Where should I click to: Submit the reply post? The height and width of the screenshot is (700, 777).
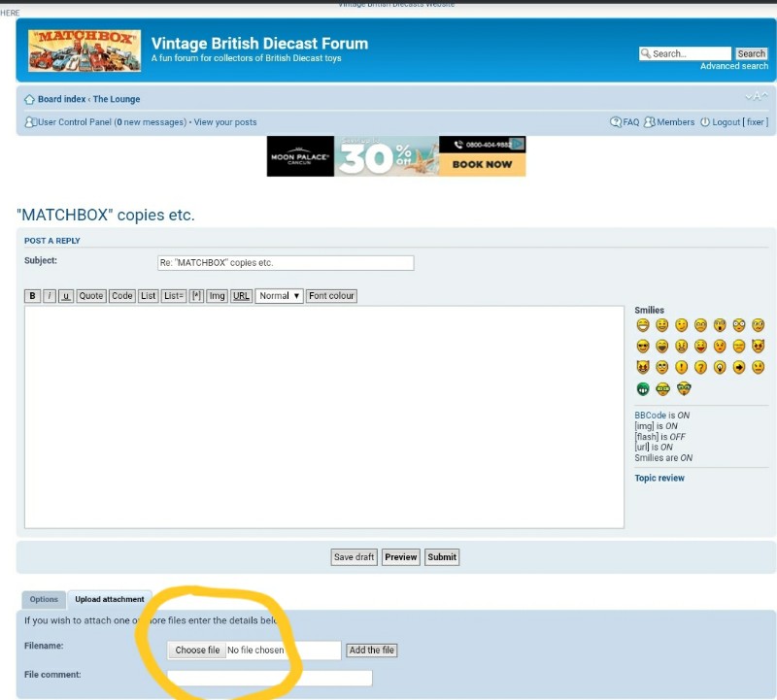coord(442,557)
